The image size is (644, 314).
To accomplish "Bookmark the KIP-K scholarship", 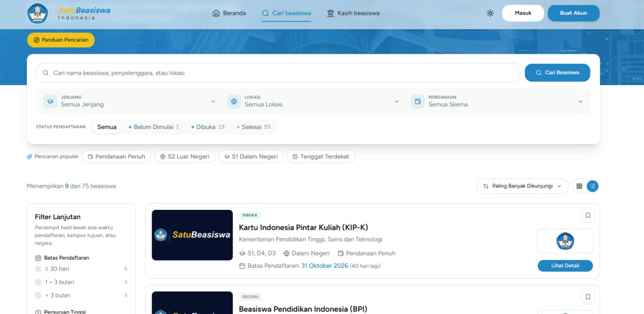I will (x=588, y=215).
